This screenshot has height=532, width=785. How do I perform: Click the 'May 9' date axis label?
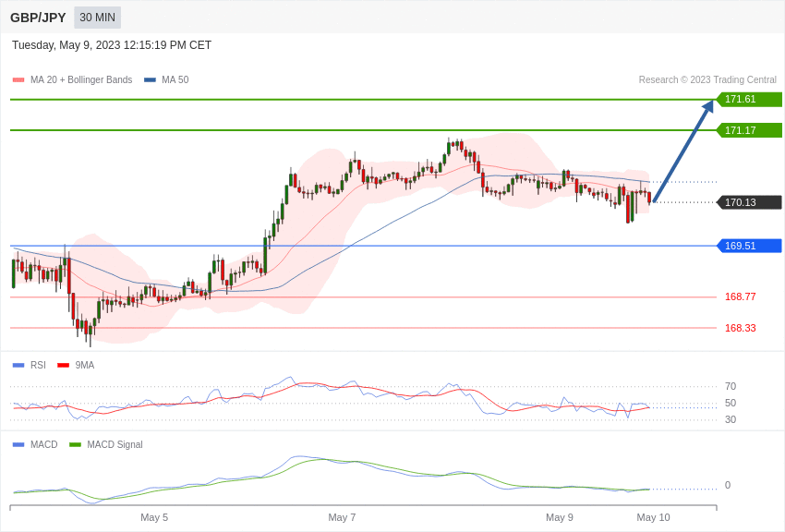[560, 517]
